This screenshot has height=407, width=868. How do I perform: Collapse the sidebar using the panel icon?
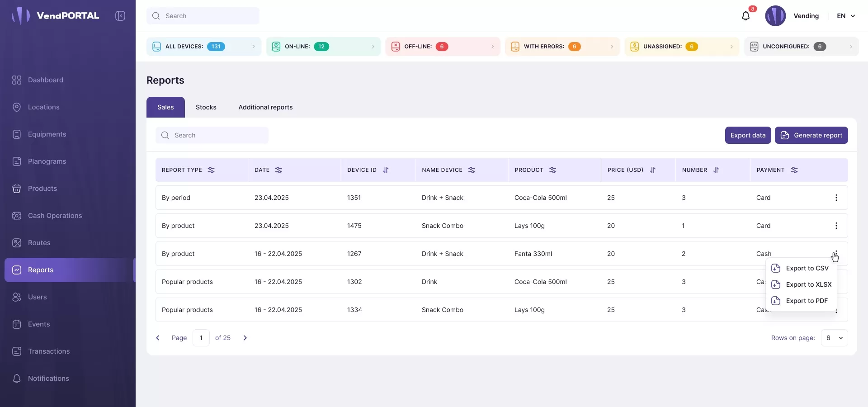tap(120, 16)
